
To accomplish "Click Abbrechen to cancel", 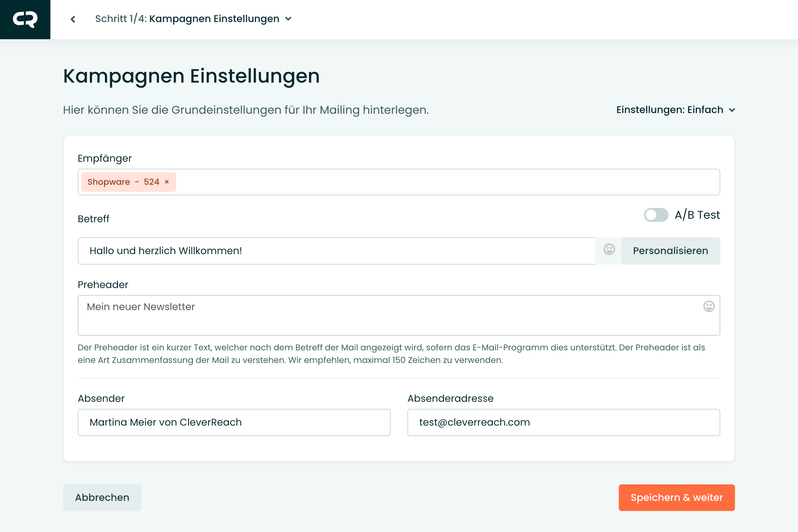I will pyautogui.click(x=102, y=497).
